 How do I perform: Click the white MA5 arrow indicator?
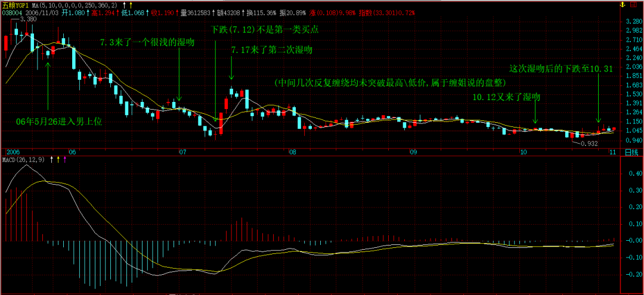125,5
